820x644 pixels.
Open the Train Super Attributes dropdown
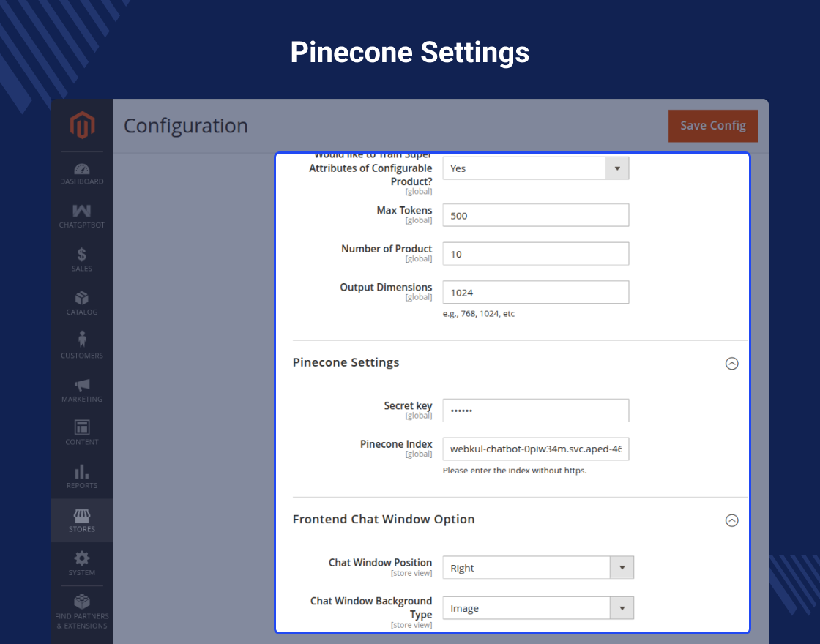tap(535, 168)
